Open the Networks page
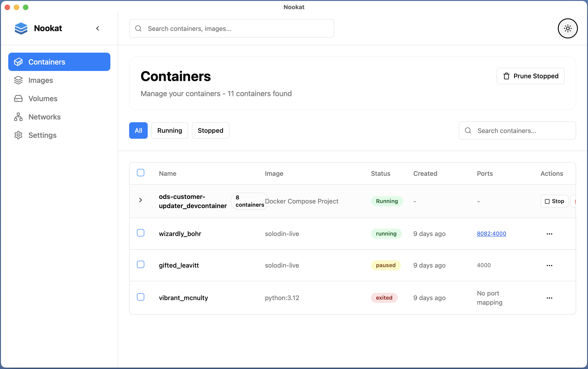Image resolution: width=588 pixels, height=369 pixels. click(44, 117)
